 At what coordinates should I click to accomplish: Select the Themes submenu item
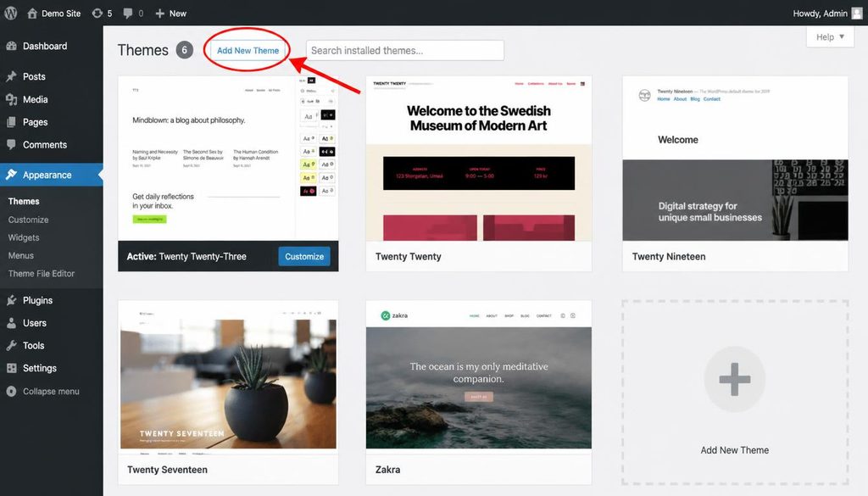(24, 201)
